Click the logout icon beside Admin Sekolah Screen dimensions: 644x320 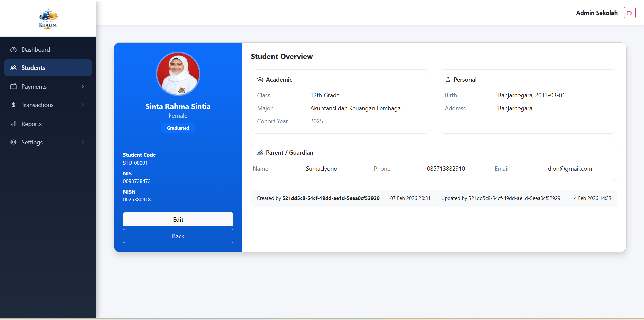[x=629, y=13]
